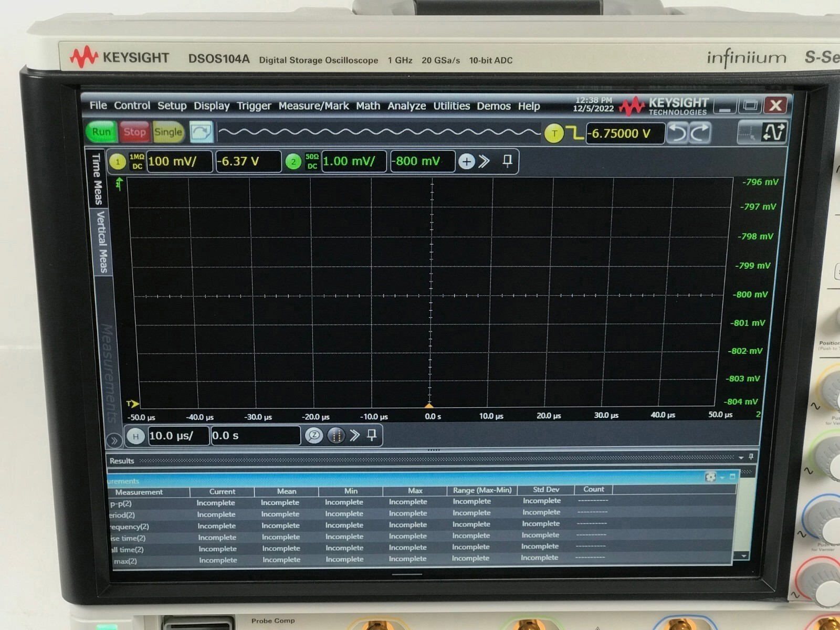The height and width of the screenshot is (630, 840).
Task: Click the clear display refresh icon
Action: pos(201,132)
